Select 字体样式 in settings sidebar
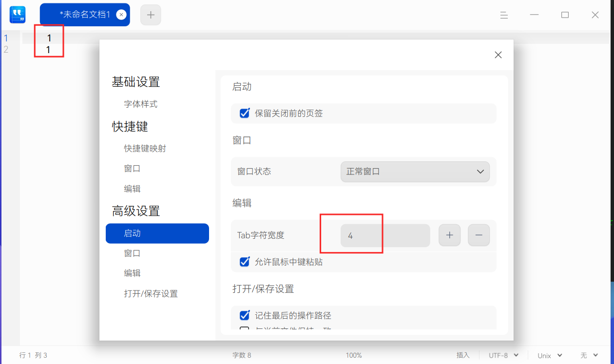The image size is (614, 364). tap(141, 104)
